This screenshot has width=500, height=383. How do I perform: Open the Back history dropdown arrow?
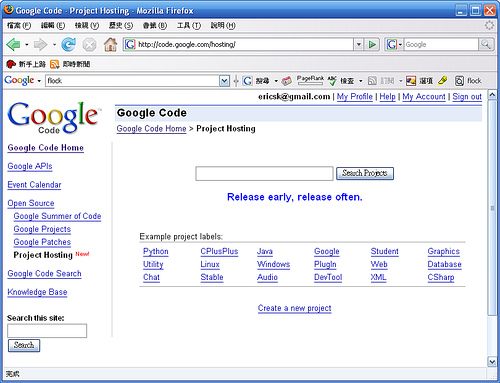point(27,44)
